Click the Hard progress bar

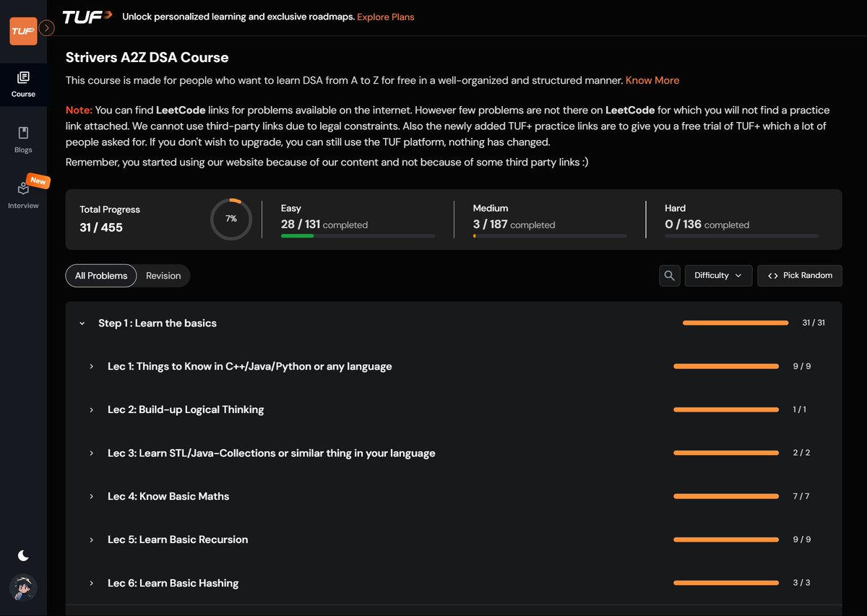click(x=742, y=236)
